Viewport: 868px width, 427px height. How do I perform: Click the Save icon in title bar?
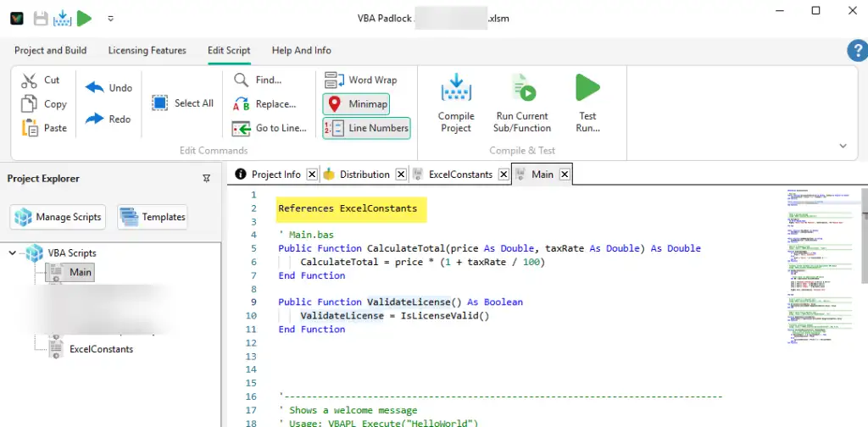(x=41, y=19)
